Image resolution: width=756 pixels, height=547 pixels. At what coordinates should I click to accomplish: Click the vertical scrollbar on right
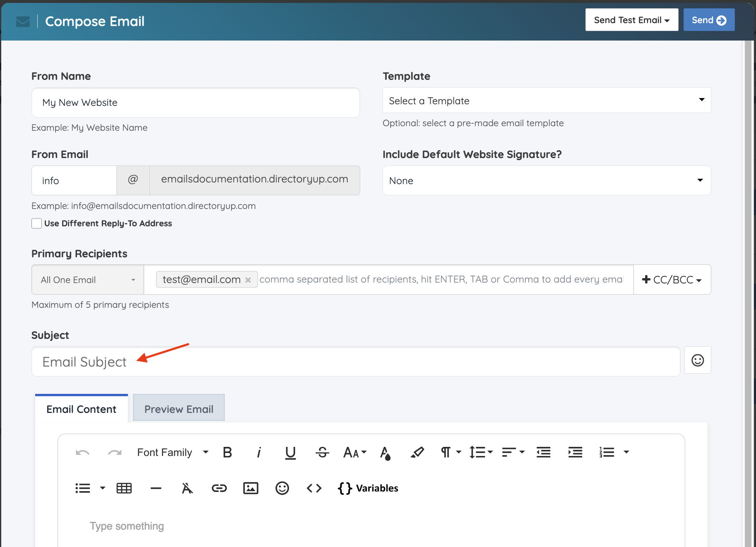(x=748, y=294)
